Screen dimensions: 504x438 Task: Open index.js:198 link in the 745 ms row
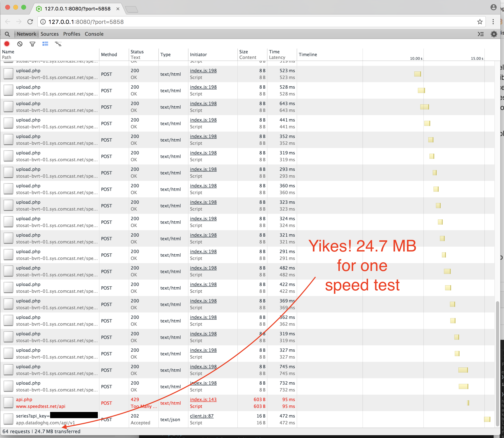pos(203,367)
